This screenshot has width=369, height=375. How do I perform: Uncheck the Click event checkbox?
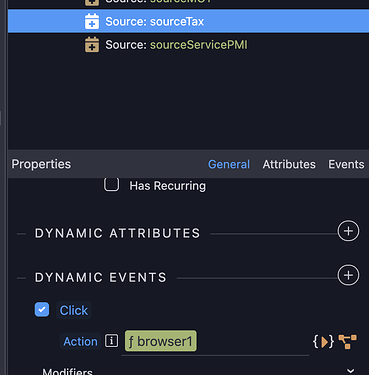[42, 310]
